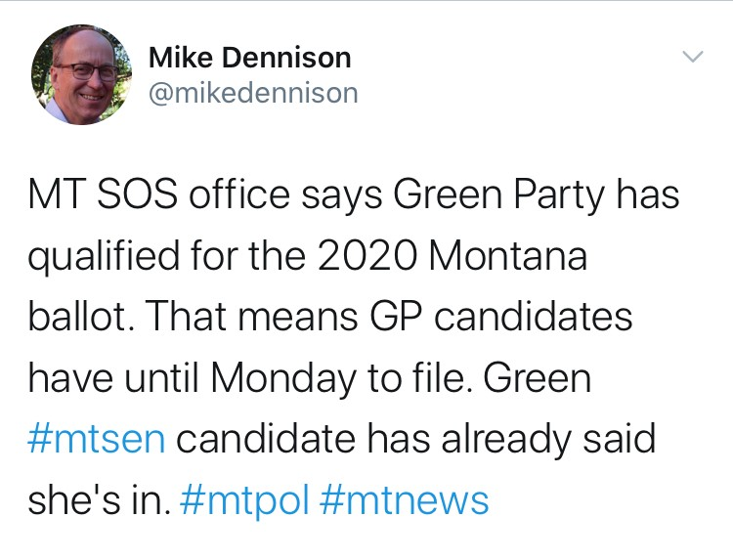
Task: Open the tweet options chevron menu
Action: pyautogui.click(x=693, y=57)
